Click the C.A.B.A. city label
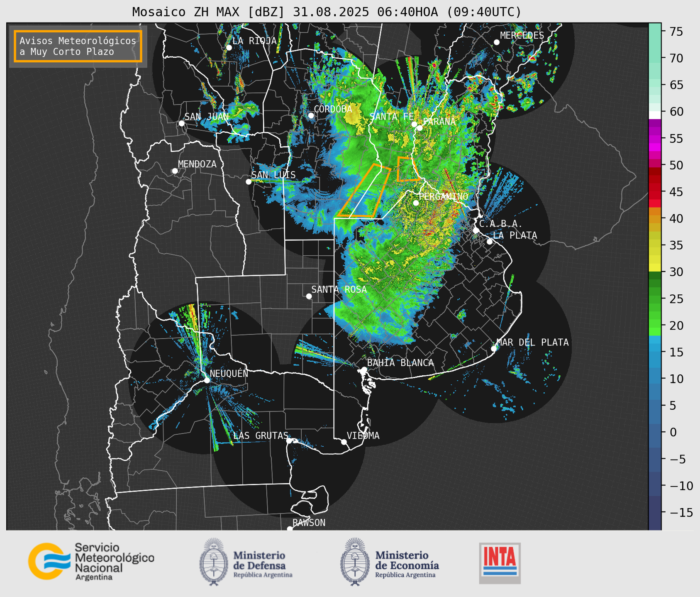 (x=501, y=224)
